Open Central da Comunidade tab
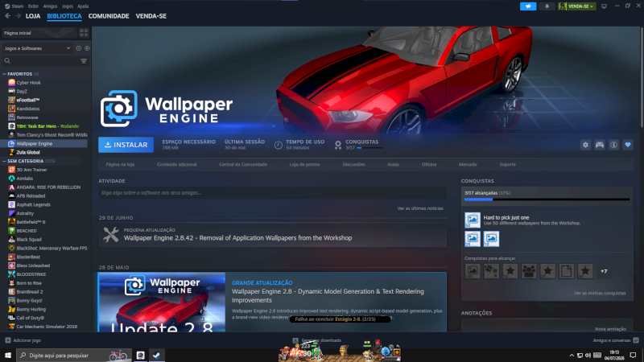Screen dimensions: 644x362 click(243, 164)
